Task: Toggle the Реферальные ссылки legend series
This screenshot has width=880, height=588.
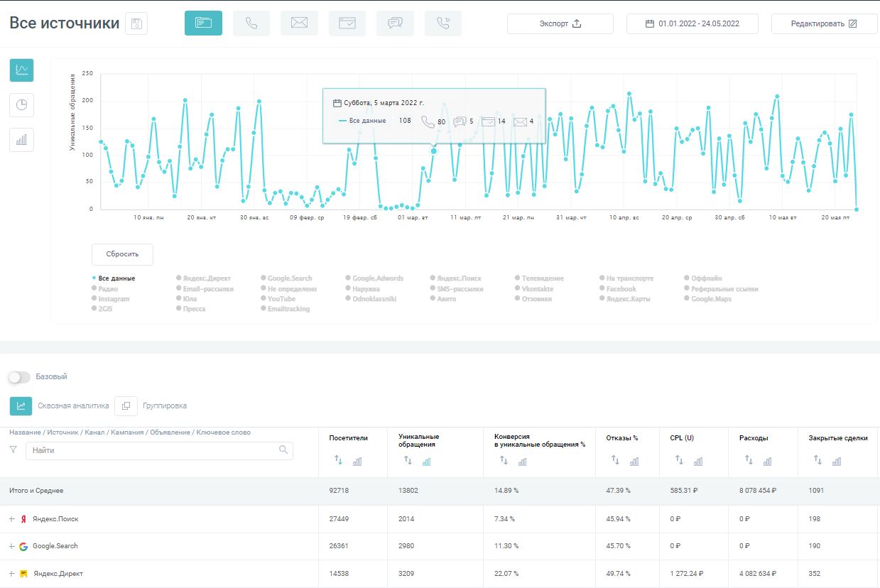Action: tap(721, 289)
